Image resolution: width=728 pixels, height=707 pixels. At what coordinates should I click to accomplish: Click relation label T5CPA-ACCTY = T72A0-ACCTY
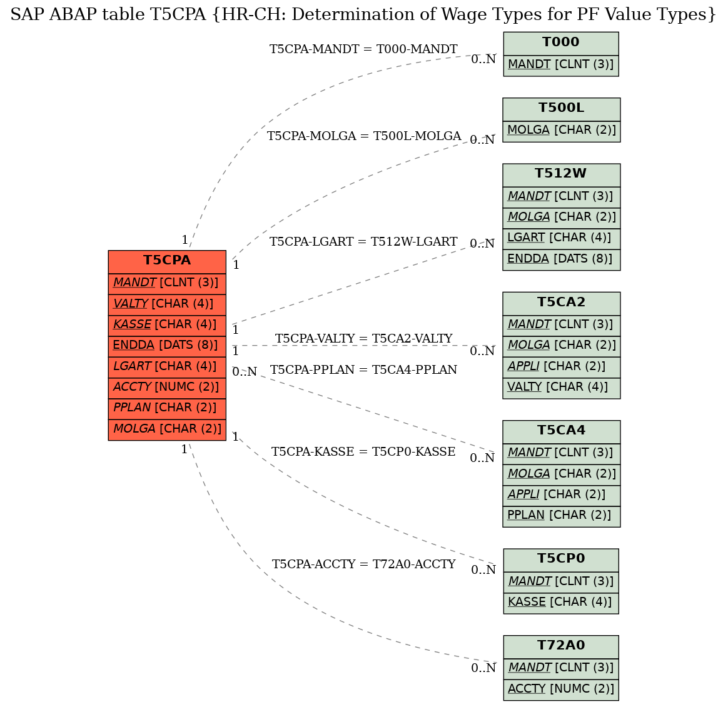click(363, 564)
